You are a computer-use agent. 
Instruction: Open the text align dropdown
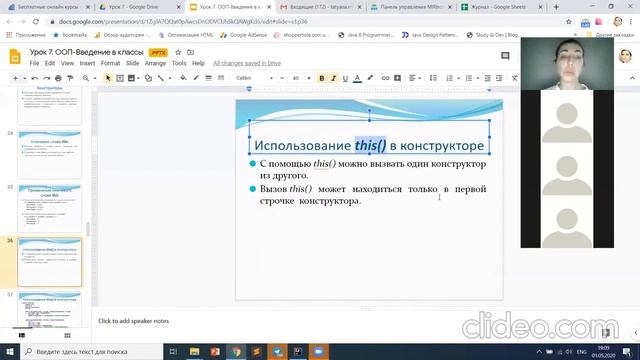coord(415,78)
